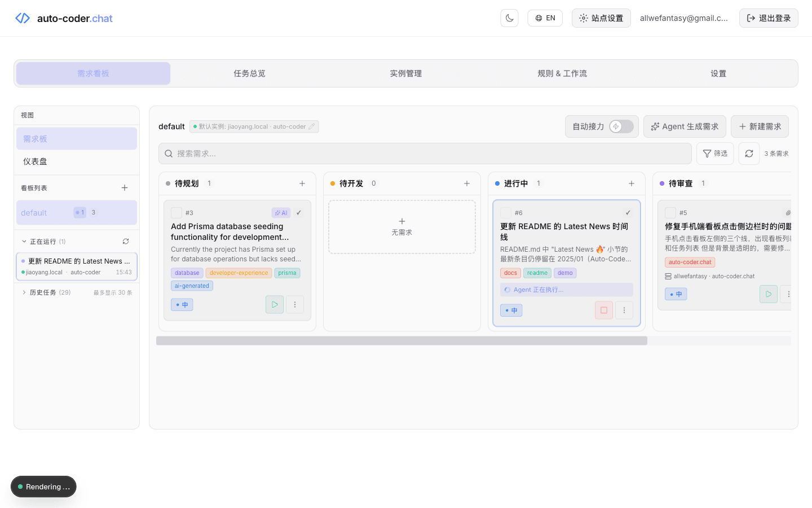Check the checkbox on Prisma seeding card

(x=176, y=213)
